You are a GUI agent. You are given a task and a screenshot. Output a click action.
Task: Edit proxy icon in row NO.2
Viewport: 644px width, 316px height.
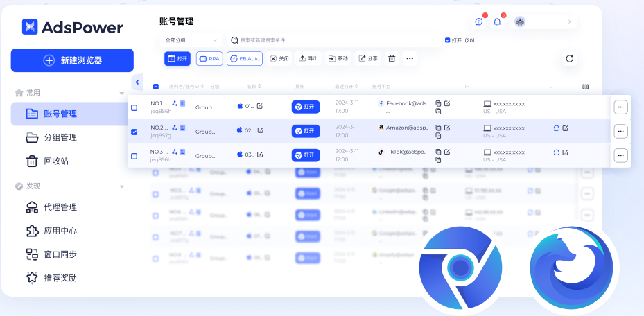(565, 128)
